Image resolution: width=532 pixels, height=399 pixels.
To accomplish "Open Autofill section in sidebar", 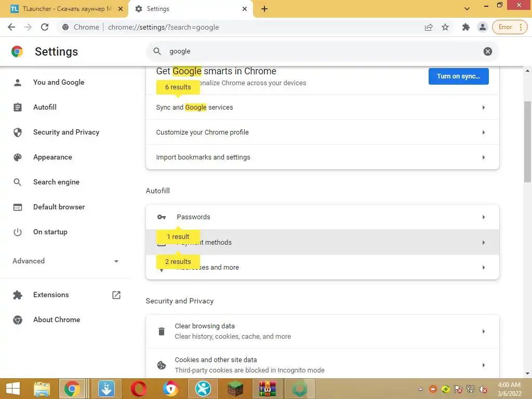I will 64,107.
